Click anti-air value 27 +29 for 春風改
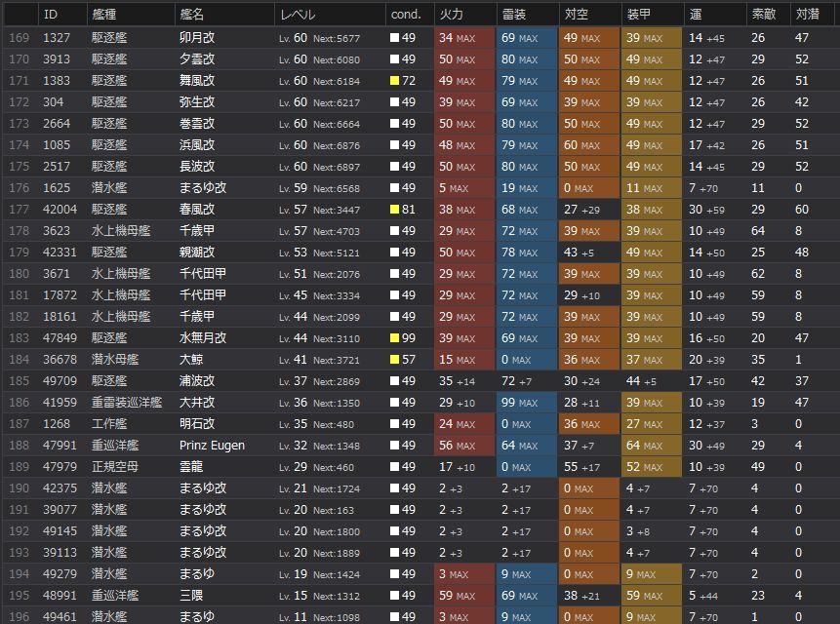This screenshot has height=624, width=840. (x=581, y=210)
